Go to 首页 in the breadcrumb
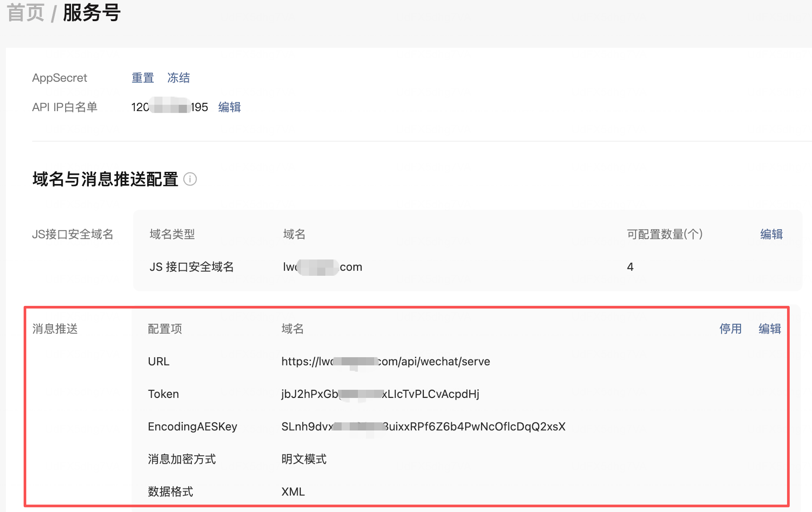This screenshot has height=512, width=812. pyautogui.click(x=26, y=13)
